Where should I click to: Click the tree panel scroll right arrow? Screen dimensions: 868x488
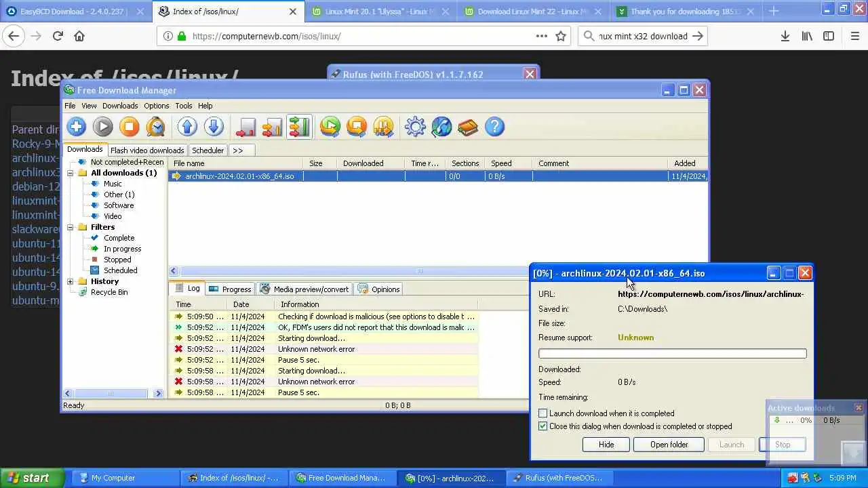click(x=158, y=393)
